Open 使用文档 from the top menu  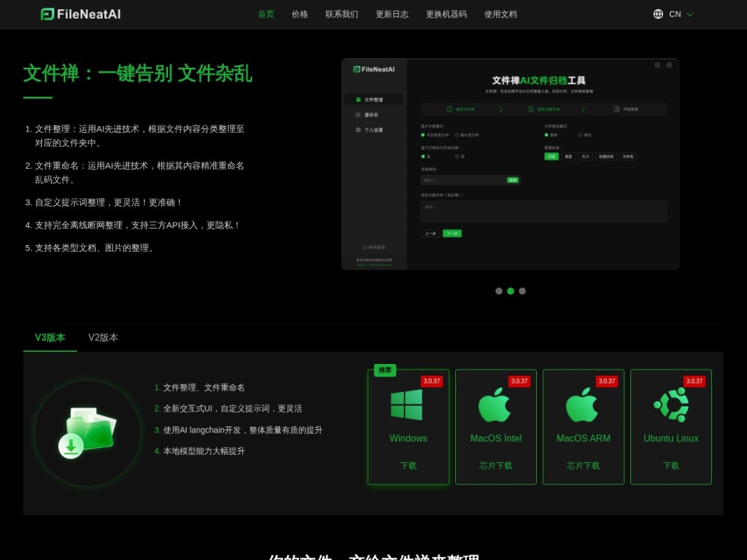pos(500,14)
